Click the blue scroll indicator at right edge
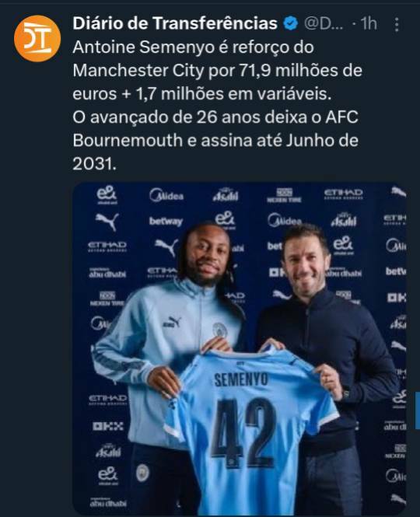Image resolution: width=420 pixels, height=517 pixels. (418, 410)
